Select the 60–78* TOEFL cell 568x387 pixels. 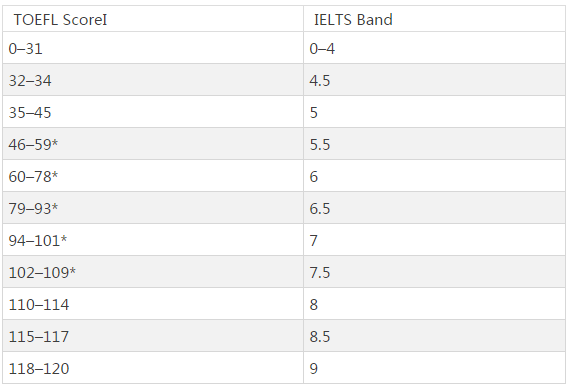tap(153, 176)
